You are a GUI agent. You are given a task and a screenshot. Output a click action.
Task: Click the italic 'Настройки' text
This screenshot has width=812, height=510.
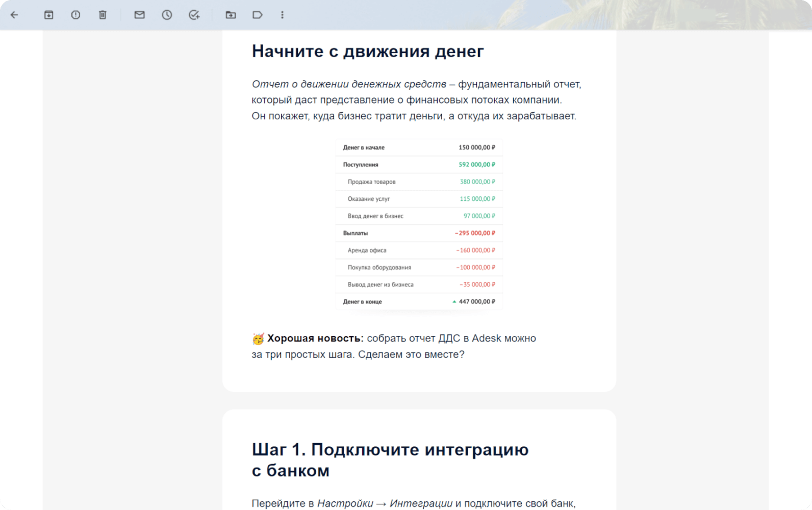tap(345, 503)
